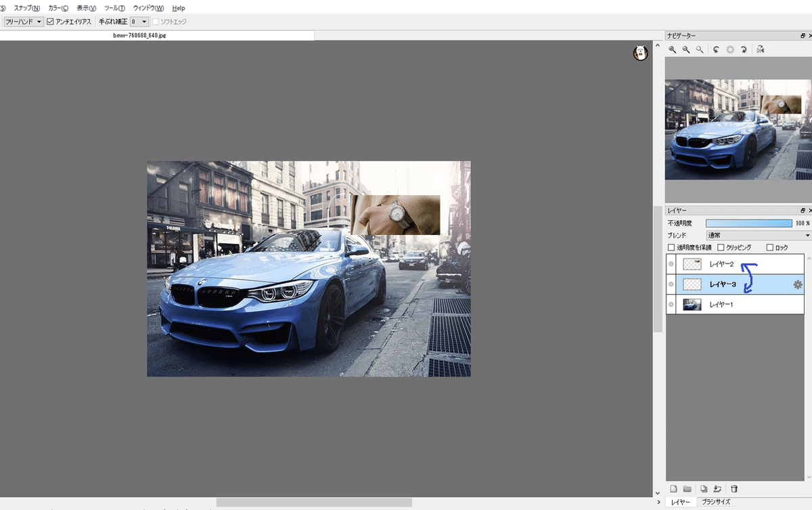Open the 表示 menu
812x510 pixels.
87,7
